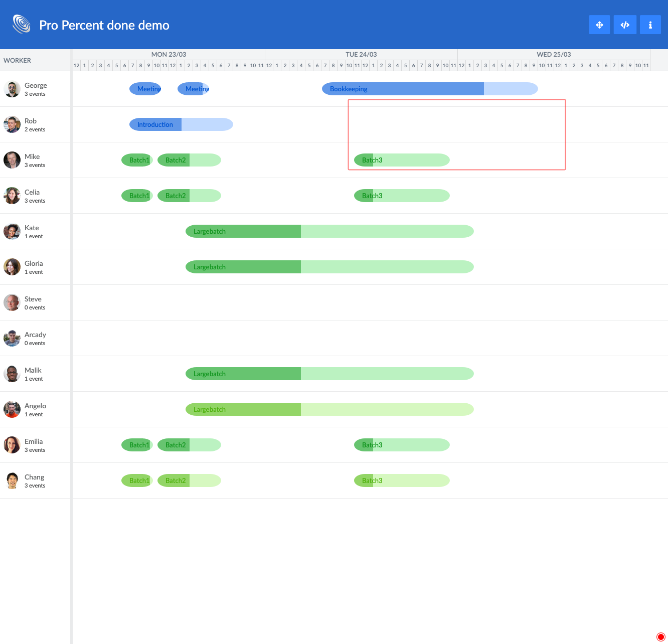The image size is (668, 644).
Task: Click the fullscreen arrows icon in header
Action: tap(599, 25)
